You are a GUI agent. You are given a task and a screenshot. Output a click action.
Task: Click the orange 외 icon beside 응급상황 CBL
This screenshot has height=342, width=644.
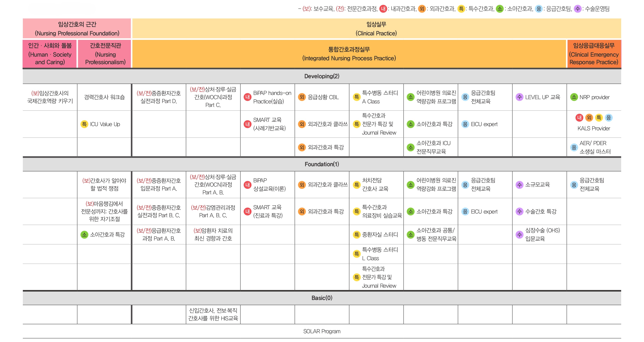tap(302, 97)
